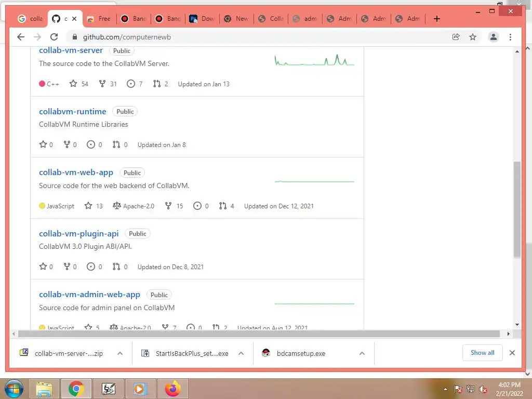The width and height of the screenshot is (532, 399).
Task: Open stargazers of collab-vm-web-app (13)
Action: [94, 206]
